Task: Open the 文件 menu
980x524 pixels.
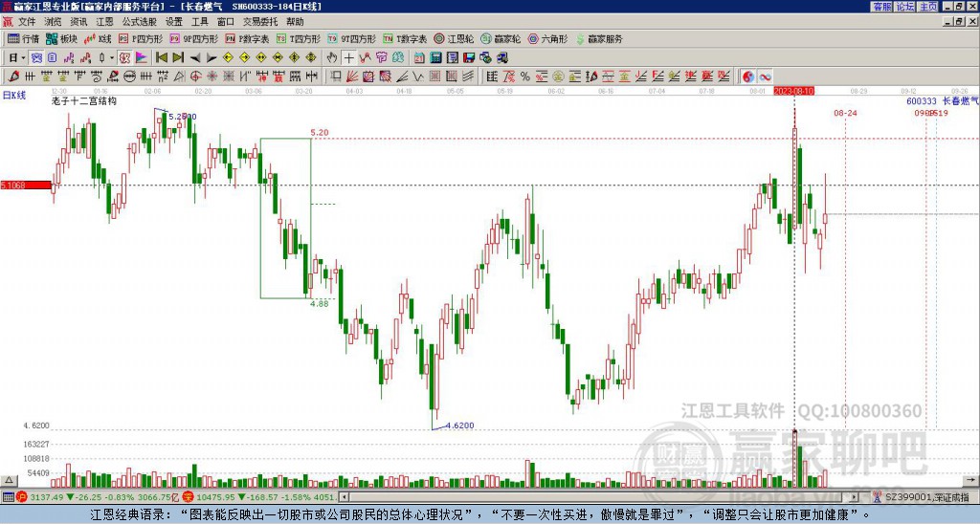Action: point(27,22)
